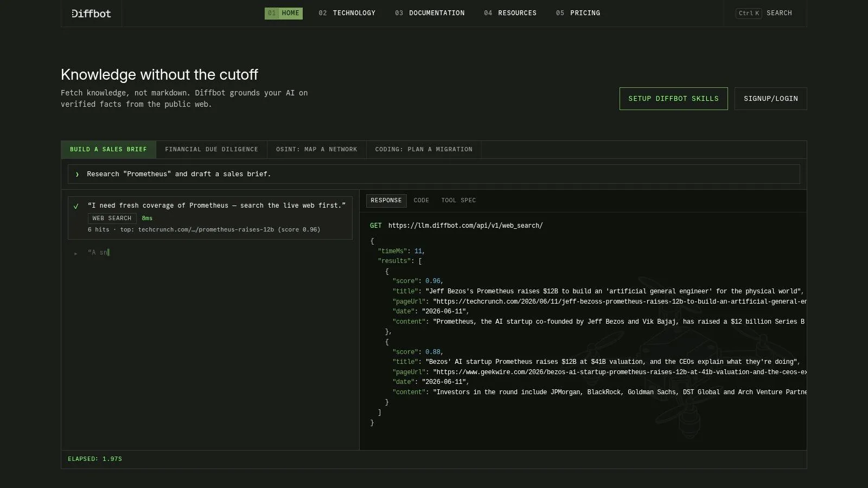
Task: Click the prompt chevron beside Research query
Action: (77, 174)
